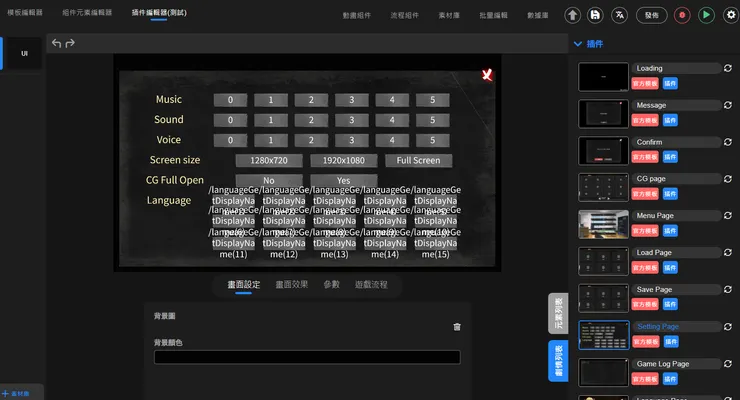The width and height of the screenshot is (740, 400).
Task: Click the redo arrow
Action: tap(70, 43)
